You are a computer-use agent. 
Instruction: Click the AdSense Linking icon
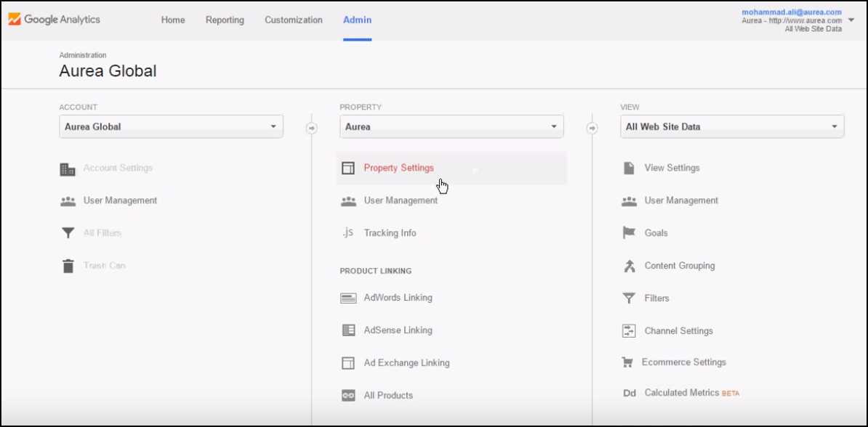click(x=348, y=330)
